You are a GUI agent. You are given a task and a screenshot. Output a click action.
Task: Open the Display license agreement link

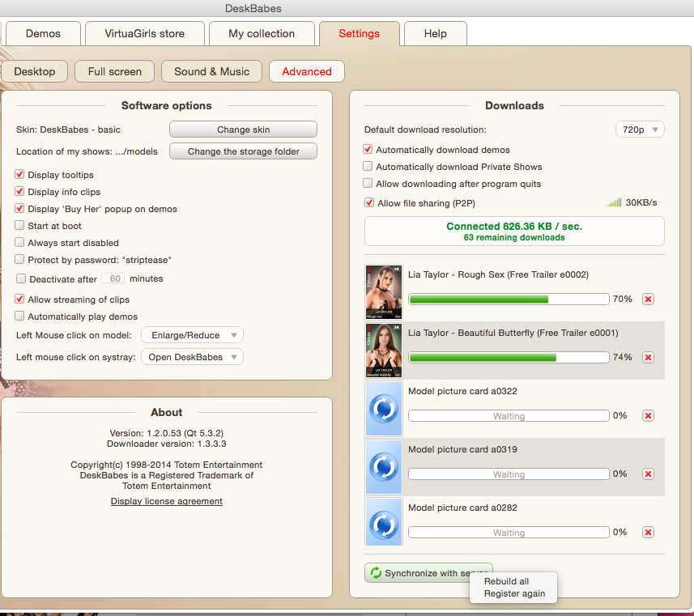pyautogui.click(x=167, y=501)
